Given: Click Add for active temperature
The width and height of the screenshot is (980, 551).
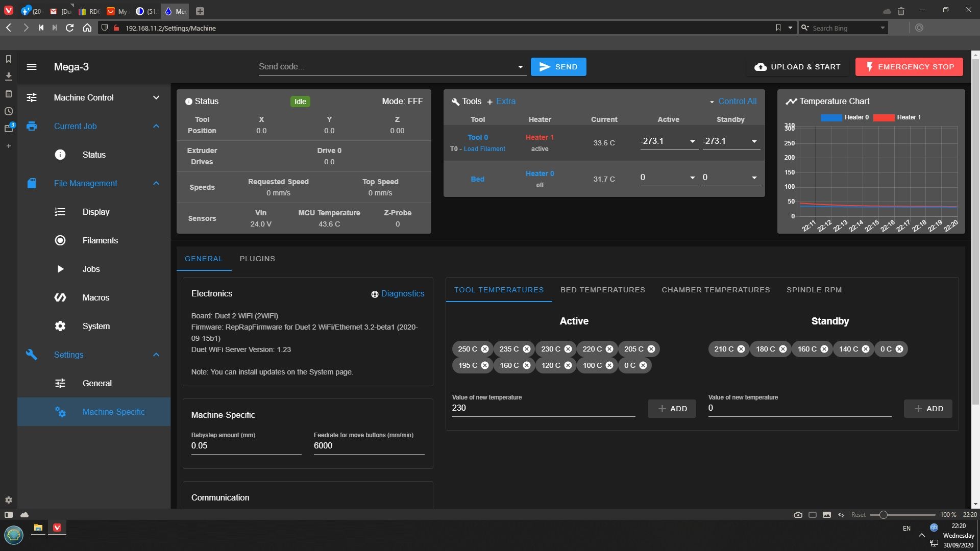Looking at the screenshot, I should [x=672, y=409].
